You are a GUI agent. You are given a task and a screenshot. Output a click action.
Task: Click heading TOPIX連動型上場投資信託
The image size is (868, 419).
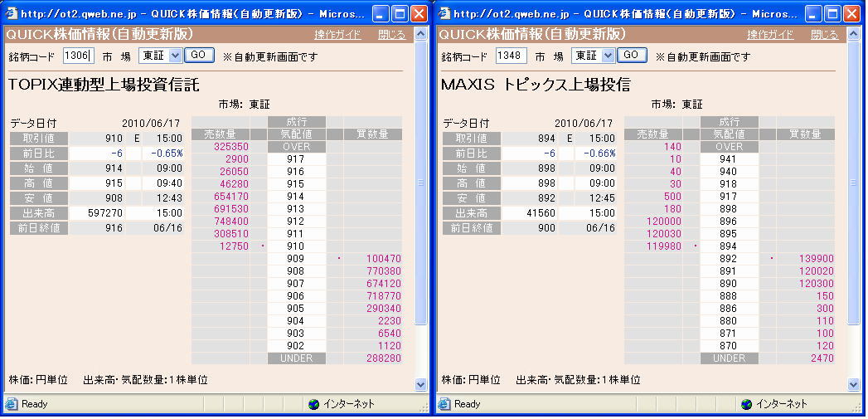point(104,85)
